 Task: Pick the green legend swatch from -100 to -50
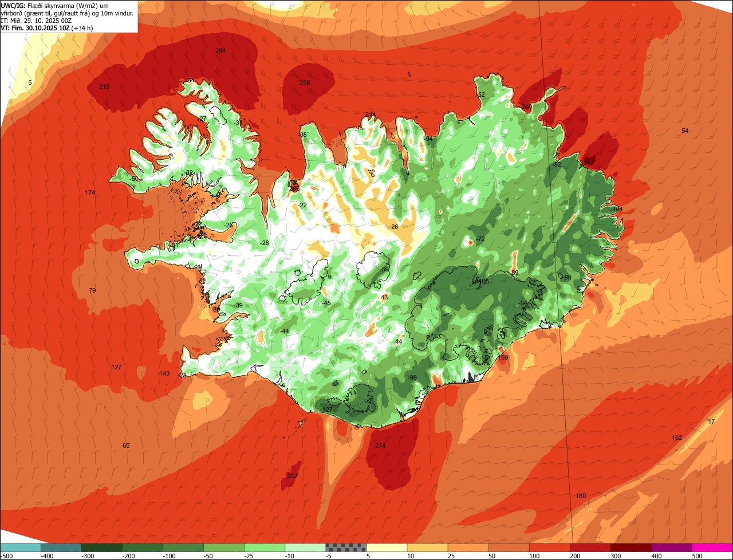click(x=183, y=547)
